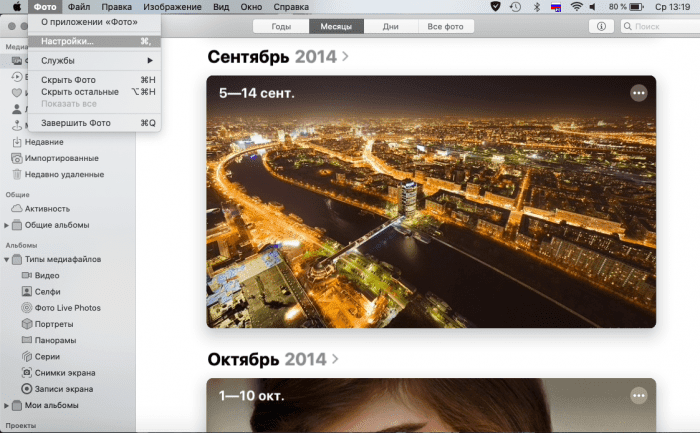Open the night city photo thumbnail
Viewport: 700px width, 433px height.
click(x=431, y=202)
